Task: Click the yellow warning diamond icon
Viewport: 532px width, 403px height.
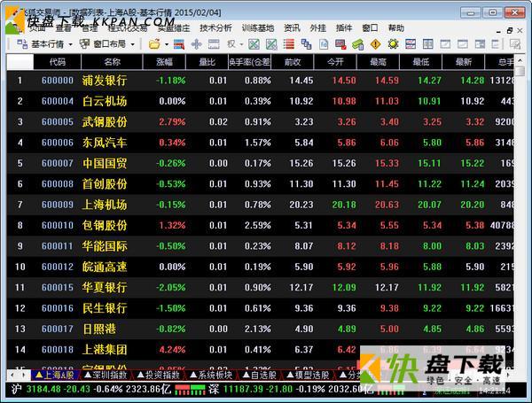Action: click(x=376, y=44)
